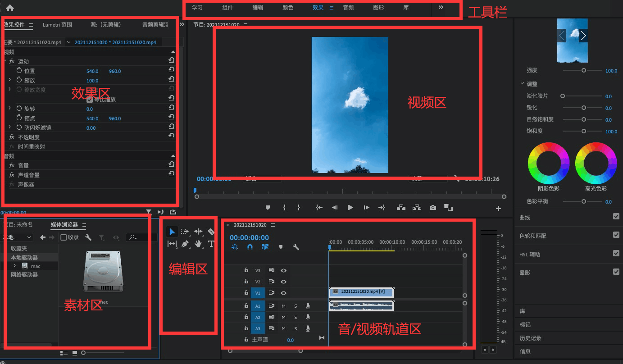This screenshot has height=364, width=623.
Task: Click the Lift button
Action: (x=401, y=208)
